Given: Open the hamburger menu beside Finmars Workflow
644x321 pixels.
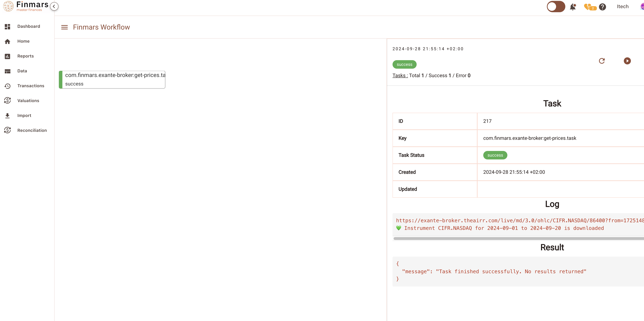Looking at the screenshot, I should tap(65, 27).
